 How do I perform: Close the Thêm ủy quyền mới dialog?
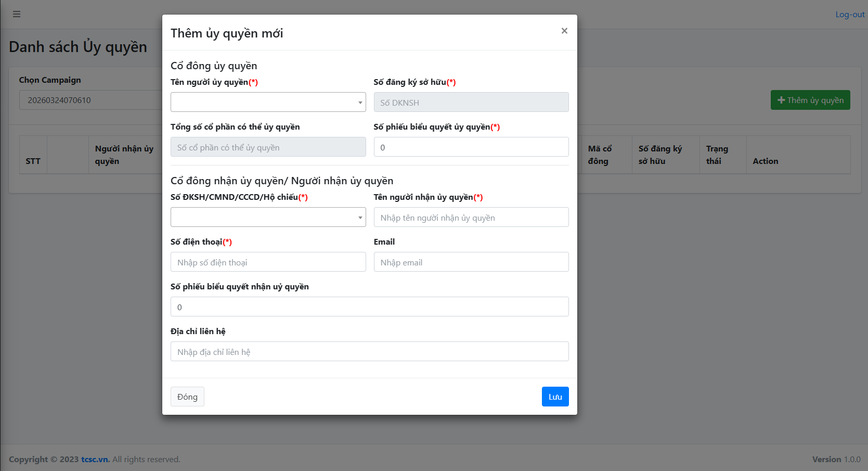tap(564, 31)
